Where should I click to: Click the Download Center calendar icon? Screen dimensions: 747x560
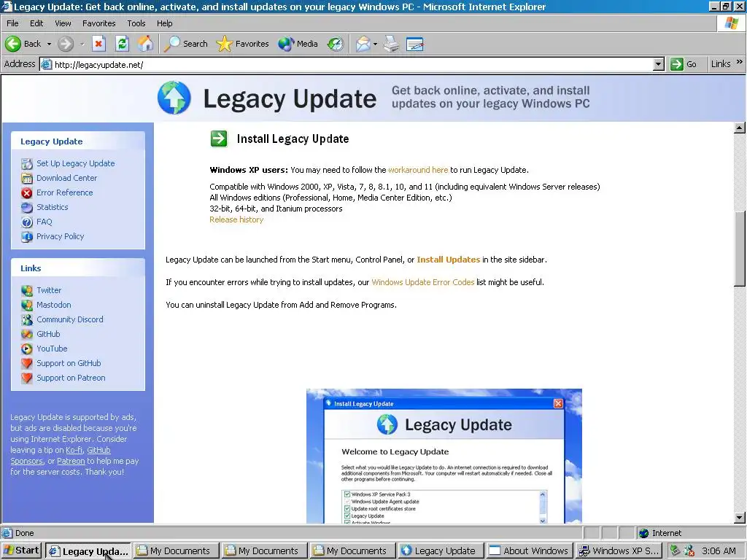[x=27, y=179]
